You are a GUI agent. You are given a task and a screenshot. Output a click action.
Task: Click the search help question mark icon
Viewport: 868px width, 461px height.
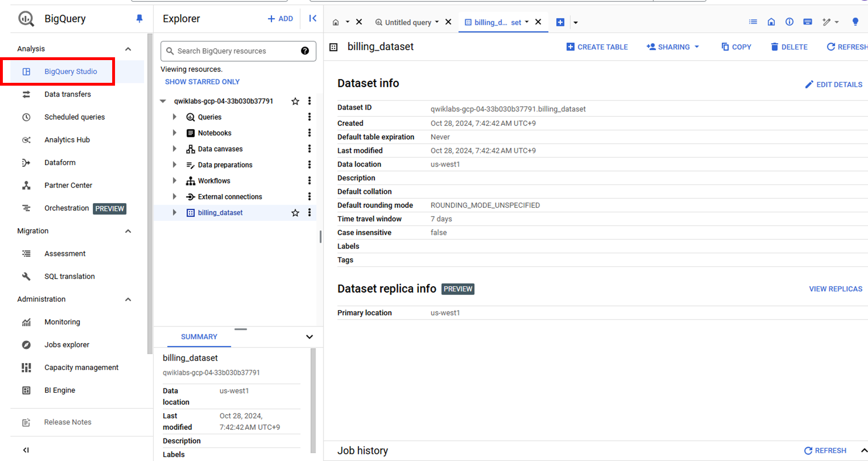pos(305,51)
